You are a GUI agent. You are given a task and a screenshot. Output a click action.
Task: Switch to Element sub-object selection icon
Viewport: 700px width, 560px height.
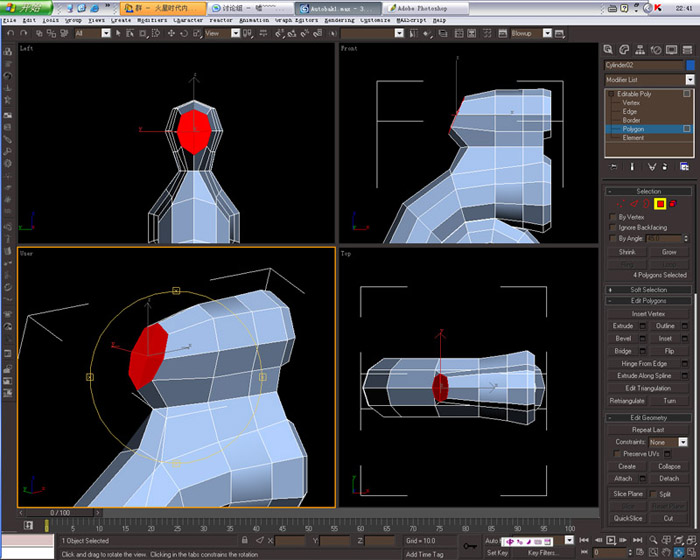coord(672,204)
